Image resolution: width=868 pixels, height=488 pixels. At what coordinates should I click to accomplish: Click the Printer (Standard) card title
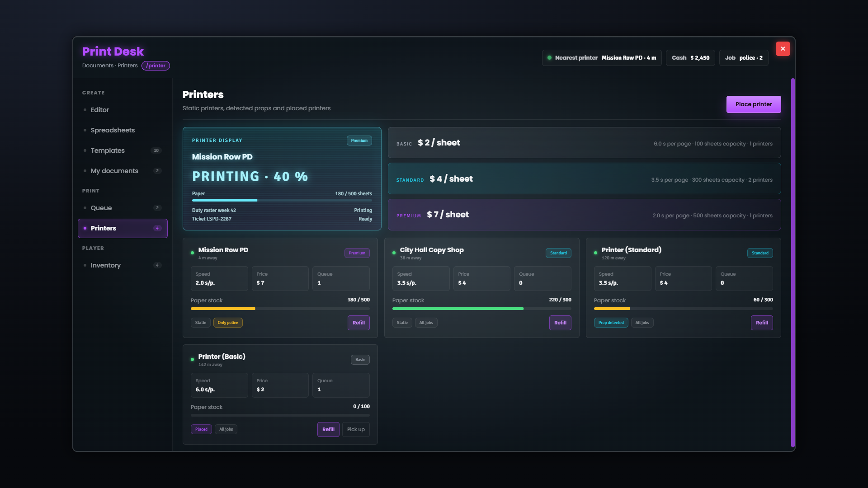pyautogui.click(x=631, y=250)
